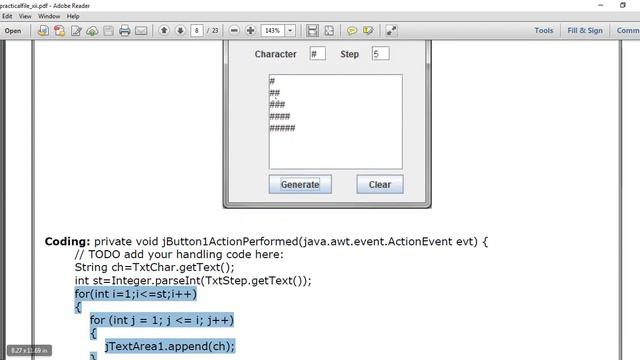Select the highlight text tool icon

point(368,31)
